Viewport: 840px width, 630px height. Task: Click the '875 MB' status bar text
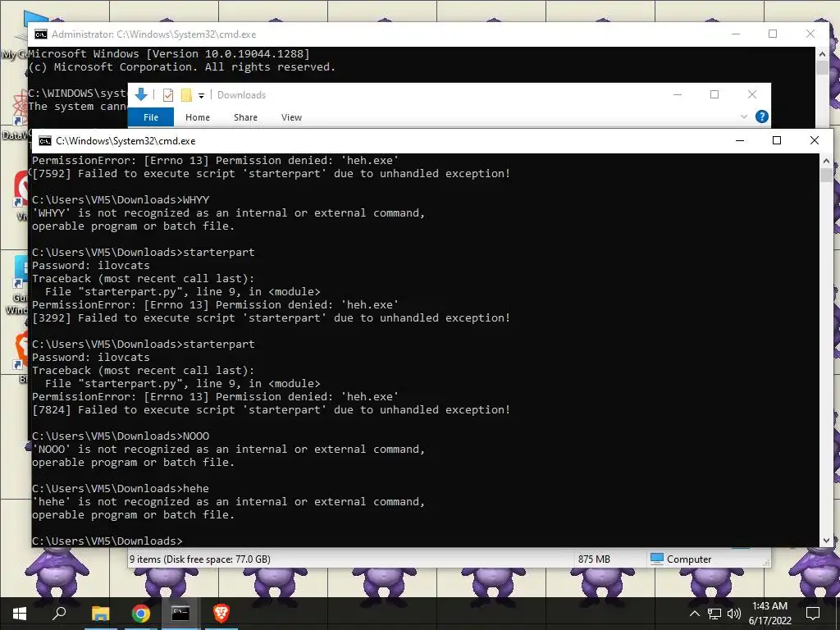tap(594, 559)
